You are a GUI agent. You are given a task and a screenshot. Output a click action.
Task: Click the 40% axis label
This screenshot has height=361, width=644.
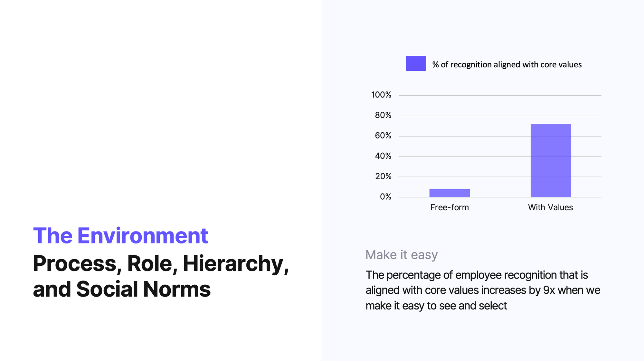(x=383, y=156)
